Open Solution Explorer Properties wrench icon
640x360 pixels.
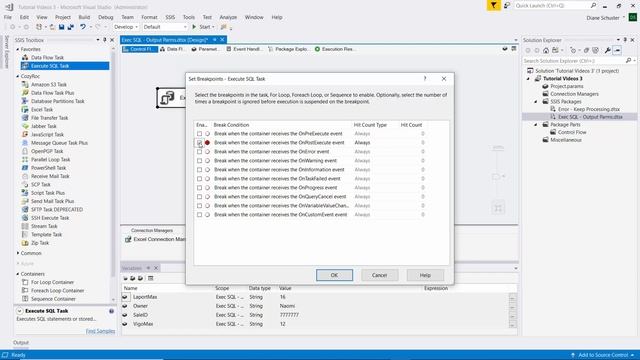[607, 50]
